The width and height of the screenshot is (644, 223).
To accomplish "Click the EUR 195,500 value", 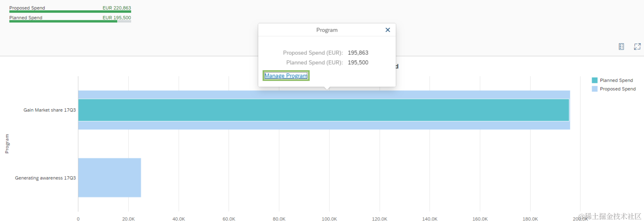I will (x=116, y=17).
